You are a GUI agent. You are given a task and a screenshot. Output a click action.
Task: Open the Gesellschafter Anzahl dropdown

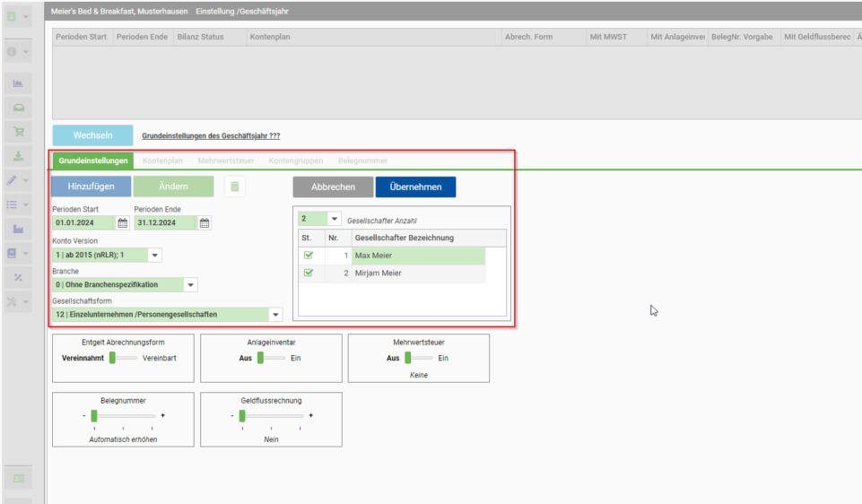click(335, 218)
